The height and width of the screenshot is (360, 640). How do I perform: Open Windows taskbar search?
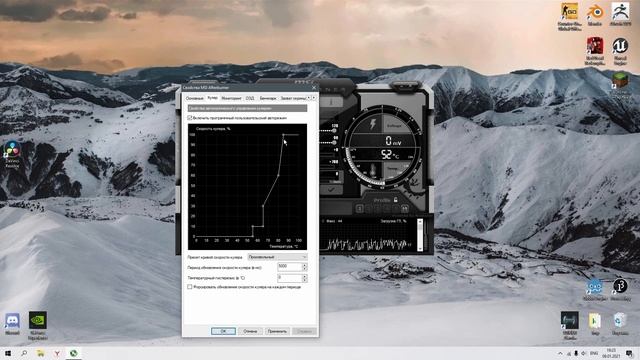click(x=24, y=353)
